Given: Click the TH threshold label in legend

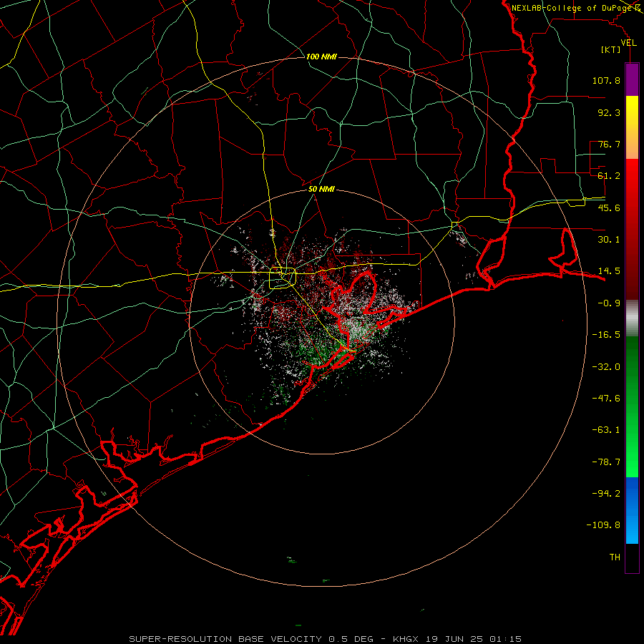Looking at the screenshot, I should point(615,557).
